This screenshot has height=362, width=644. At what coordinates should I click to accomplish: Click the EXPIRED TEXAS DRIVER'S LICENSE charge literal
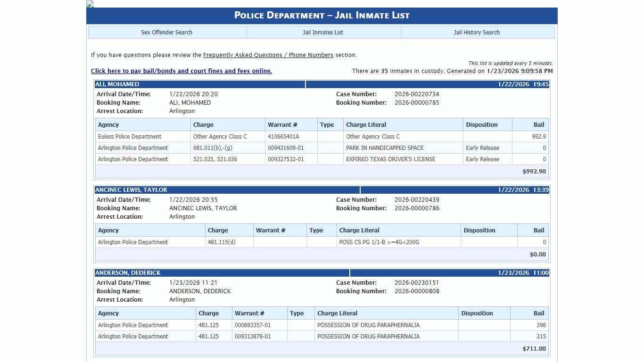[390, 159]
